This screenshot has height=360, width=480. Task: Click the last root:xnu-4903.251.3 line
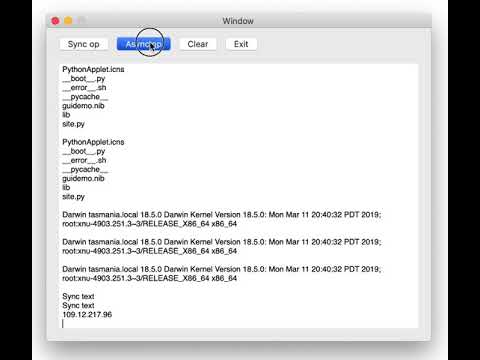click(x=149, y=278)
